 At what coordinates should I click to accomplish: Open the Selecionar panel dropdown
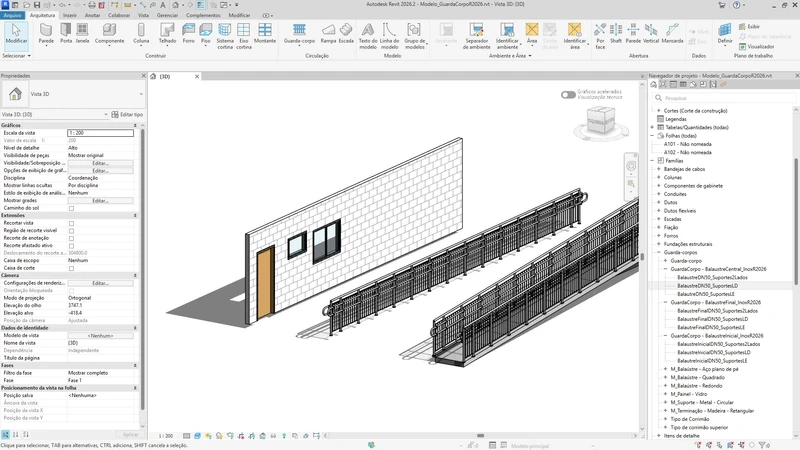pos(16,56)
